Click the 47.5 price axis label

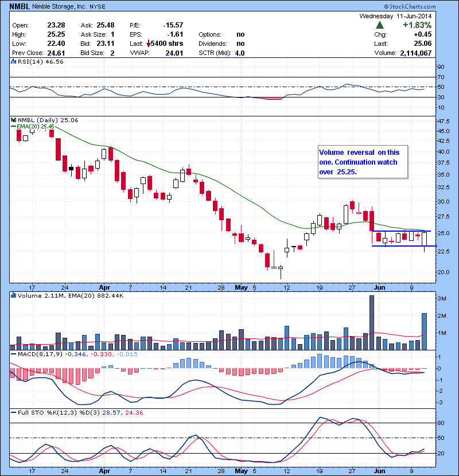click(444, 122)
